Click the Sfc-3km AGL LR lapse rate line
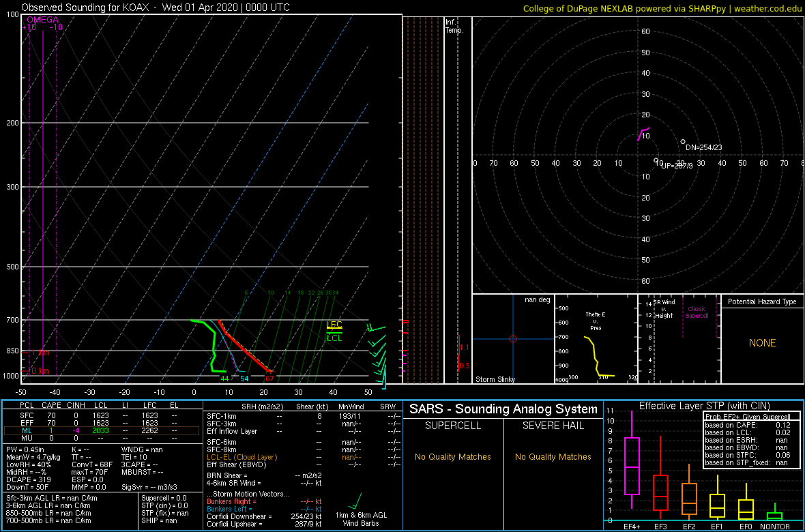This screenshot has width=805, height=532. (x=51, y=498)
